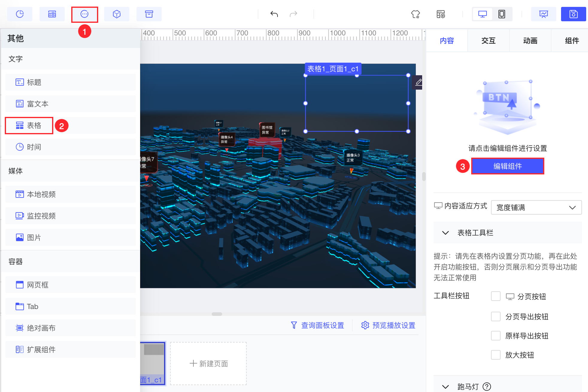The width and height of the screenshot is (588, 392).
Task: Open the preview presentation icon
Action: point(543,14)
